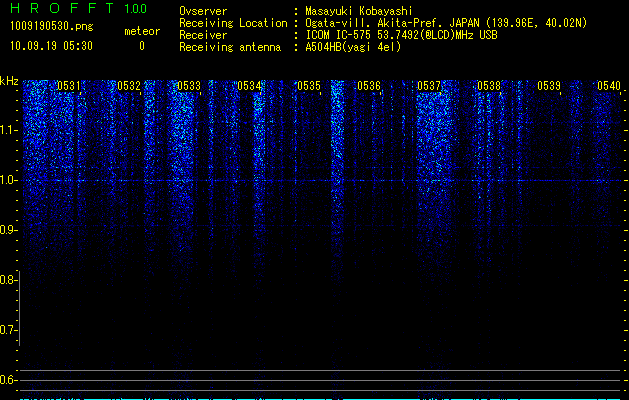Click the 0540 time marker

609,86
